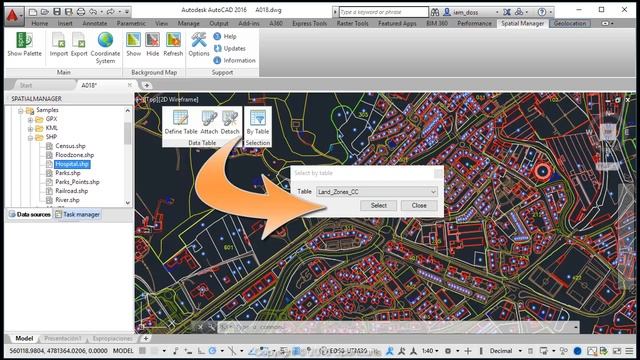Switch to the Home ribbon tab
Screen dimensions: 640x360
tap(40, 23)
